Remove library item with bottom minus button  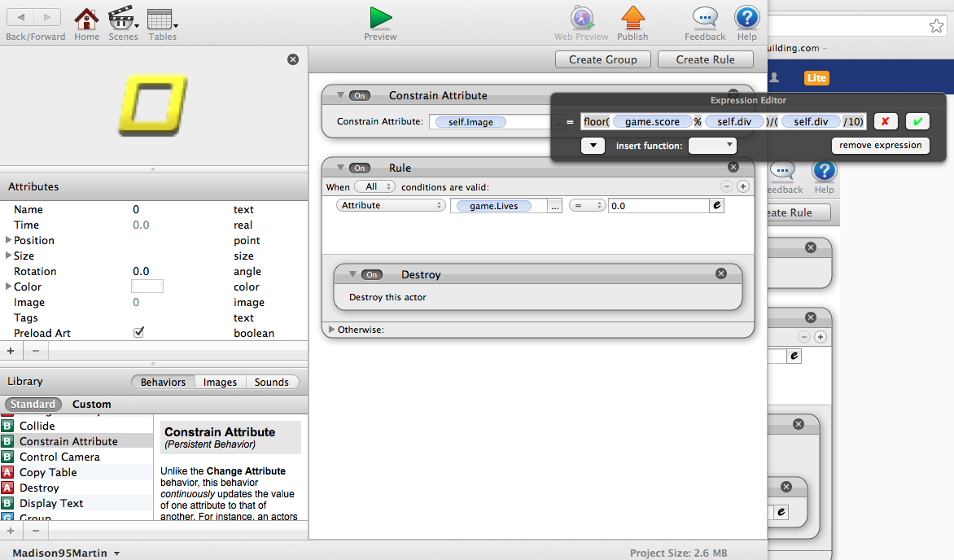35,531
